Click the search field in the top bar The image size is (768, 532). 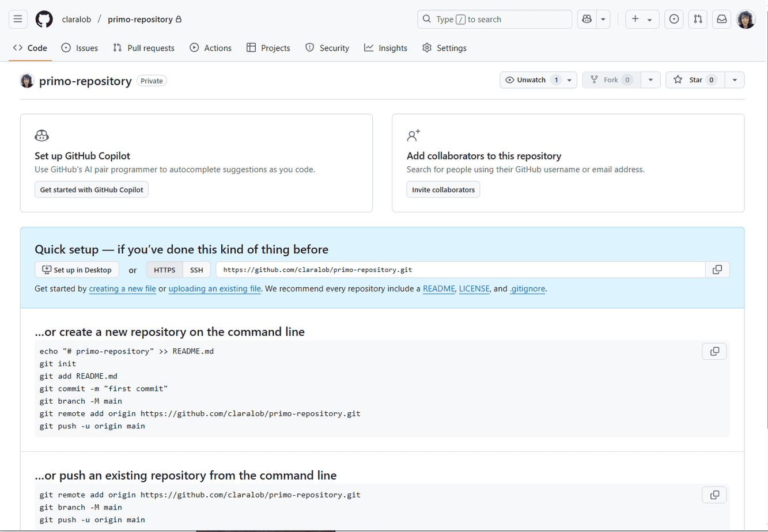pos(494,19)
